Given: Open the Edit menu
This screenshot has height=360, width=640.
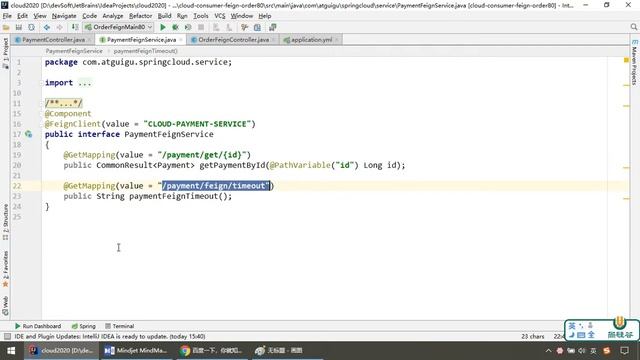Looking at the screenshot, I should (x=22, y=16).
